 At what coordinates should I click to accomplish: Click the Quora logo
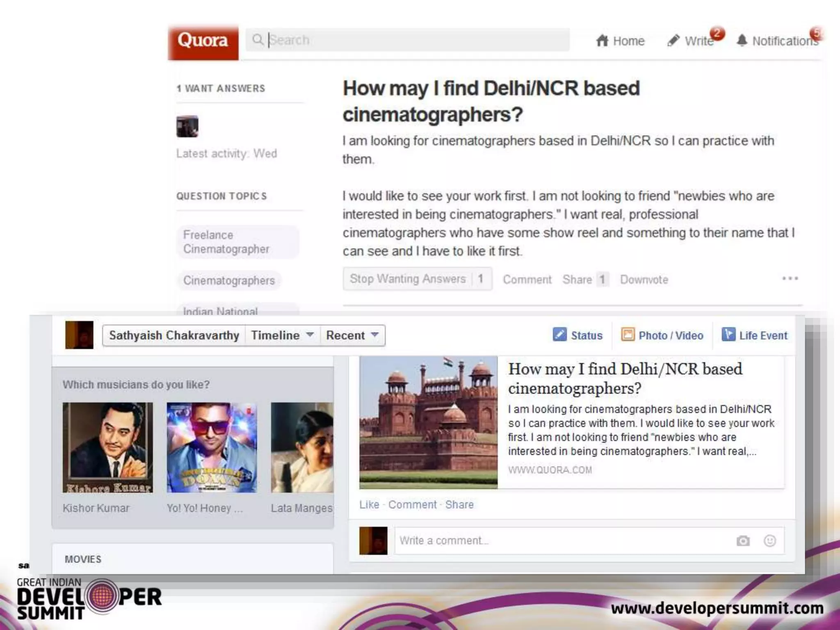click(203, 41)
